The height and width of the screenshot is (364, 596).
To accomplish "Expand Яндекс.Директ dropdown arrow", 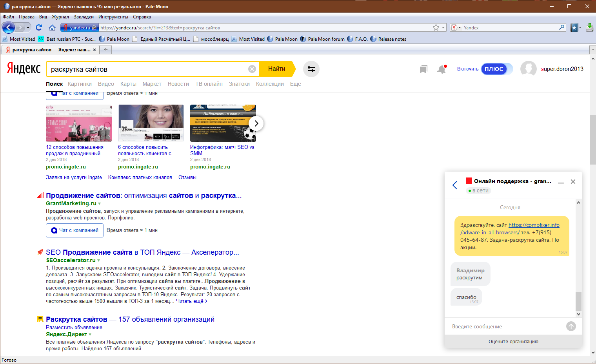I will pos(90,335).
